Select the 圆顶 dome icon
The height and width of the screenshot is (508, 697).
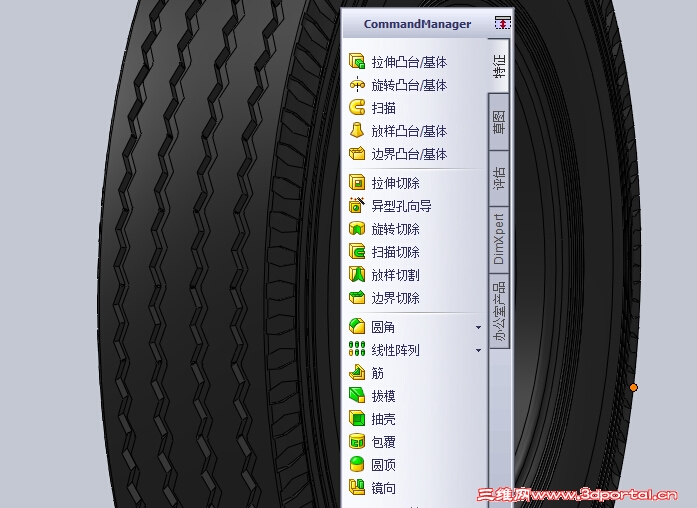click(x=357, y=465)
